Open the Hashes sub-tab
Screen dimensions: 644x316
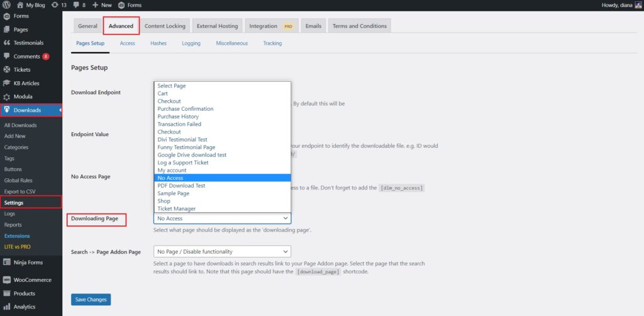[x=158, y=43]
